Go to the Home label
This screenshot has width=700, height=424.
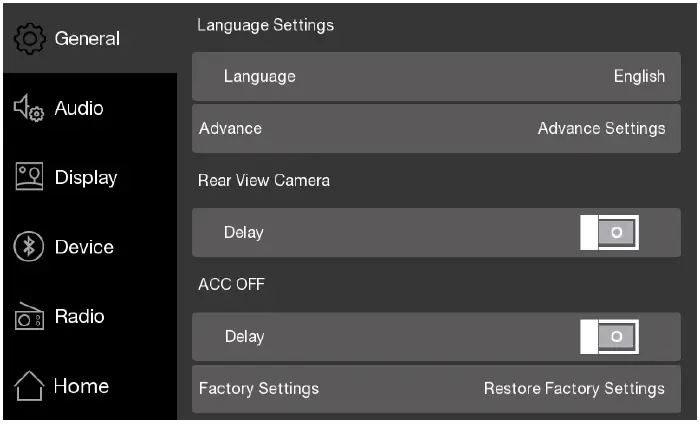(x=81, y=386)
